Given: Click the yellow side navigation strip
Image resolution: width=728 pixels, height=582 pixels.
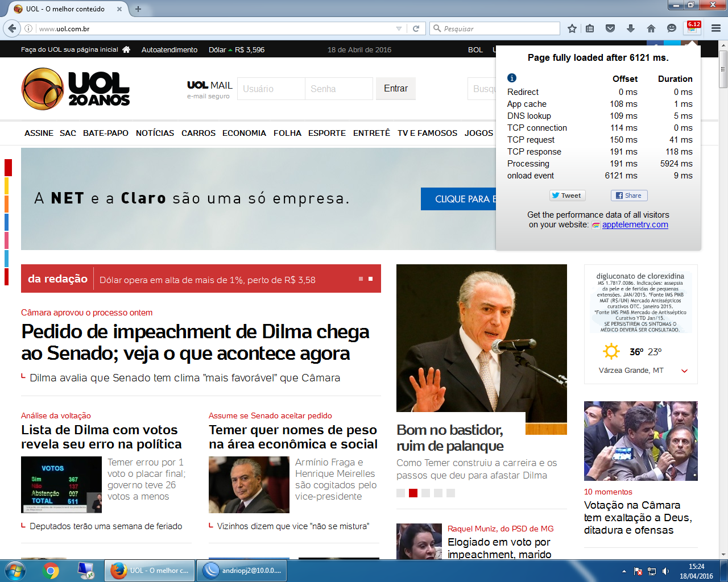Looking at the screenshot, I should [7, 186].
